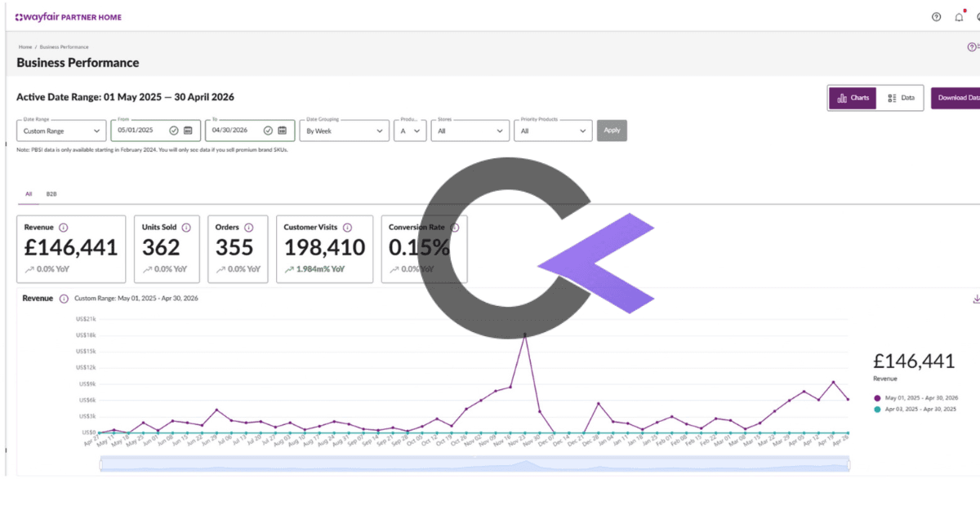Click the Download Data button
The height and width of the screenshot is (514, 980).
click(x=955, y=98)
